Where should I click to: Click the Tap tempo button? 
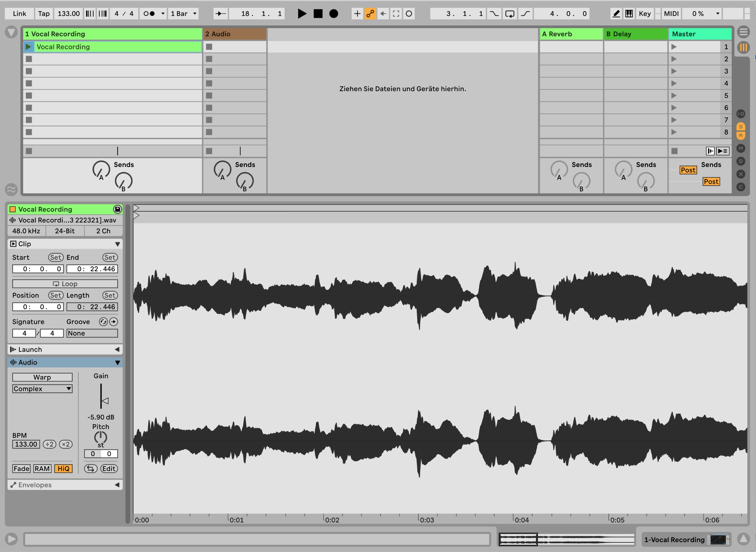43,14
